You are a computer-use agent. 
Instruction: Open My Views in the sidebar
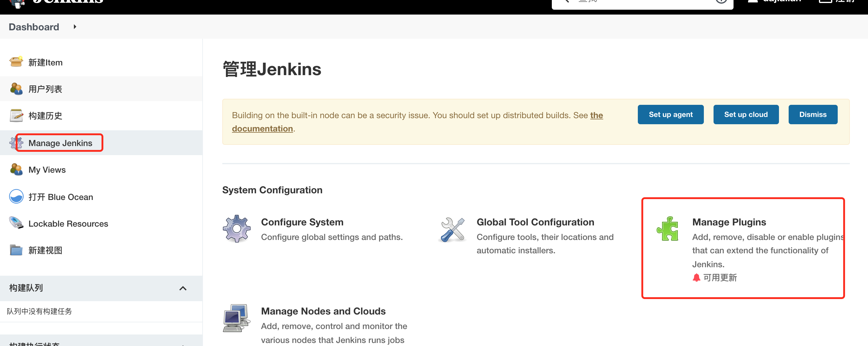pos(47,170)
